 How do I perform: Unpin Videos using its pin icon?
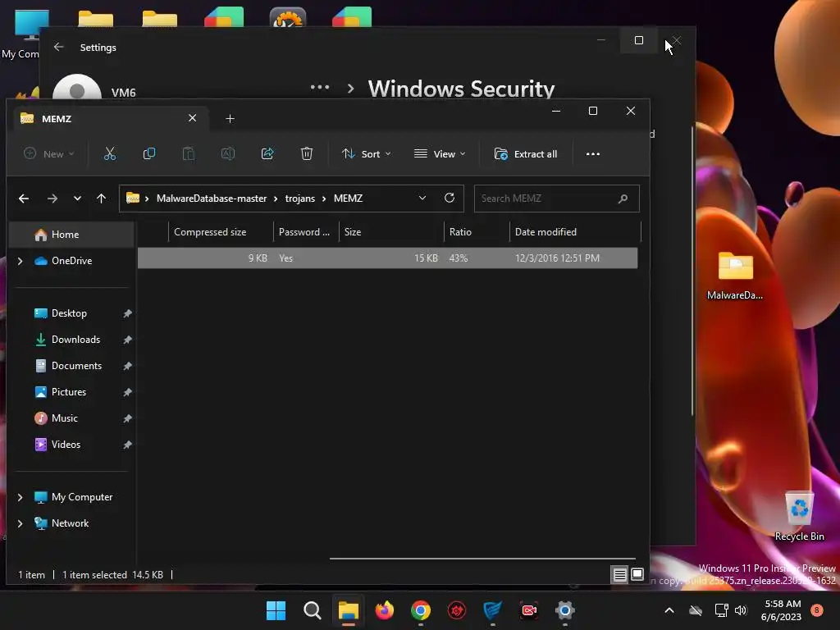[127, 445]
